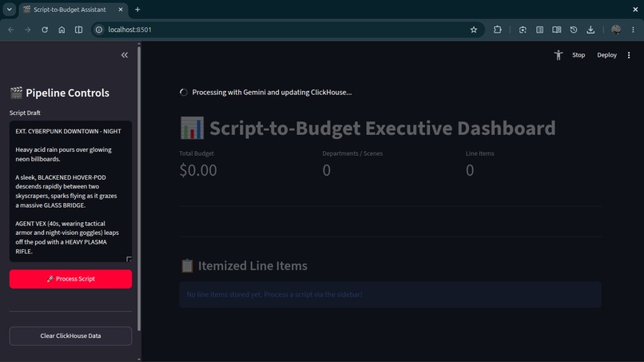Click inside the Script Draft text area
644x362 pixels.
70,191
